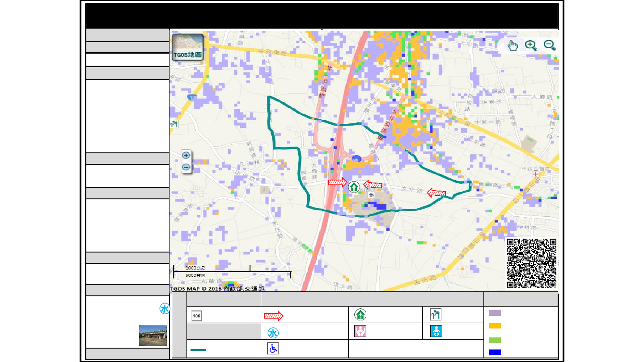
Task: Click the blue legend color swatch
Action: click(495, 352)
